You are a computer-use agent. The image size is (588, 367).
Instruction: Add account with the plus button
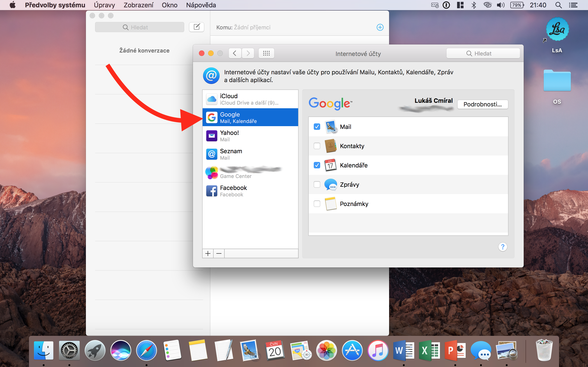[208, 253]
